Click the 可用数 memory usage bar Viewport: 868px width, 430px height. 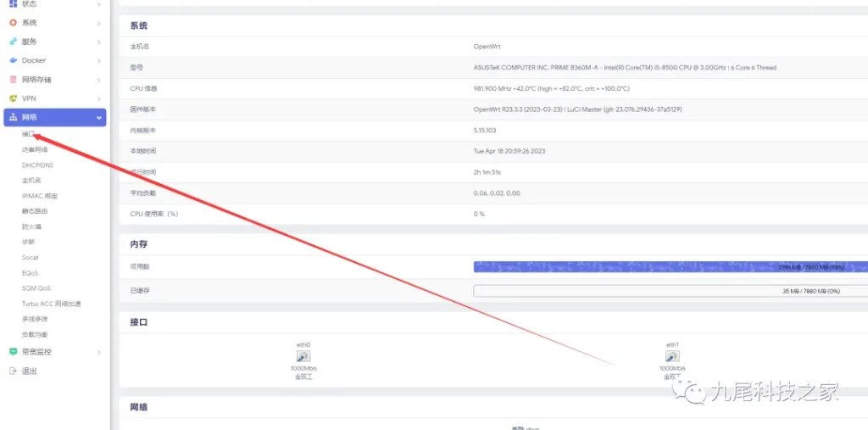[x=670, y=267]
